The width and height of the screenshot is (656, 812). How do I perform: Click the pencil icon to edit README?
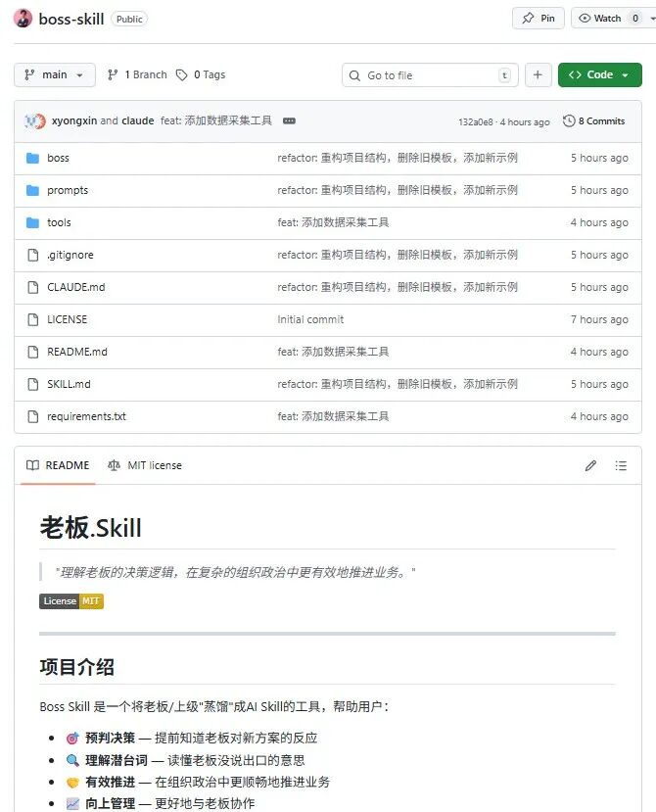pyautogui.click(x=590, y=466)
